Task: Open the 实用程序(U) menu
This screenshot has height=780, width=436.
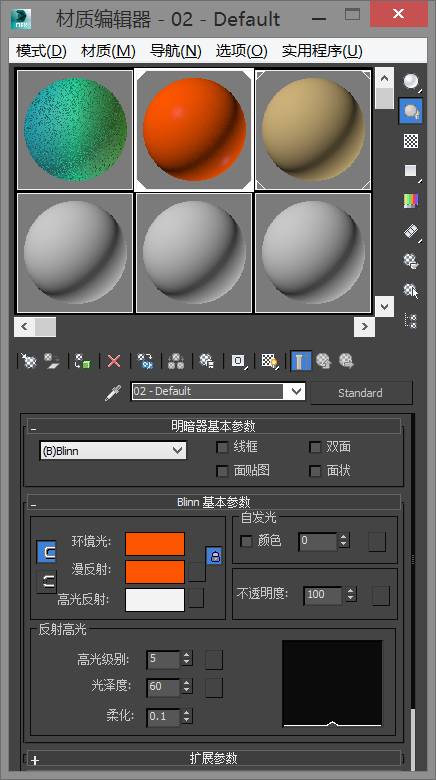Action: pyautogui.click(x=322, y=51)
